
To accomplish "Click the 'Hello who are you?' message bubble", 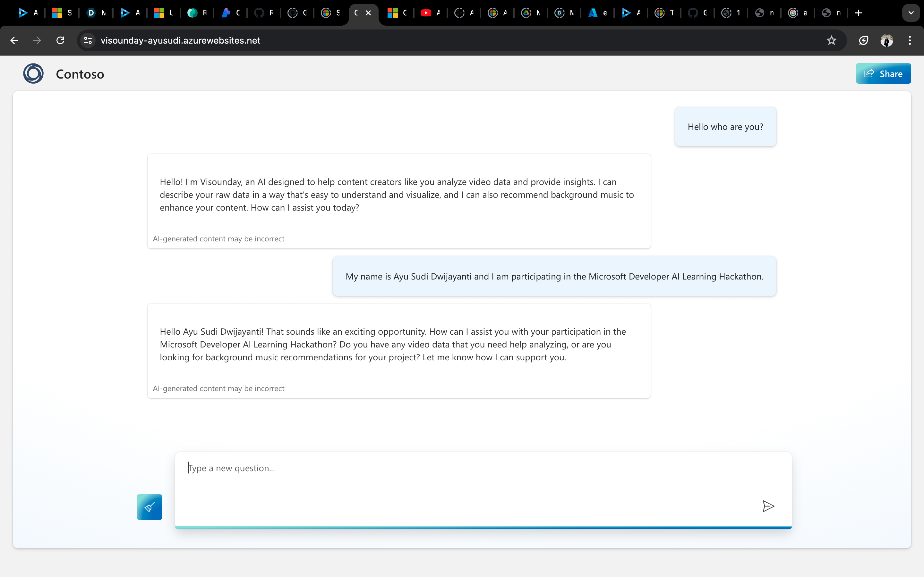I will 725,127.
